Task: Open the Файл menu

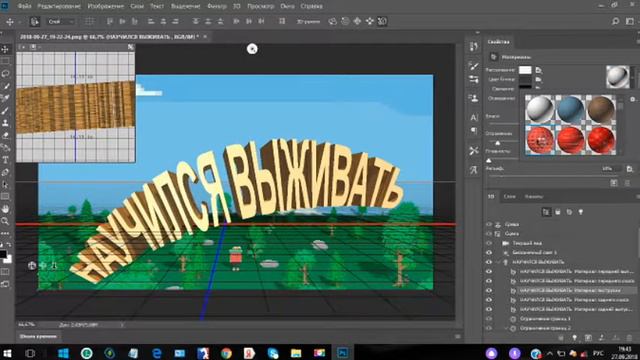Action: tap(24, 6)
